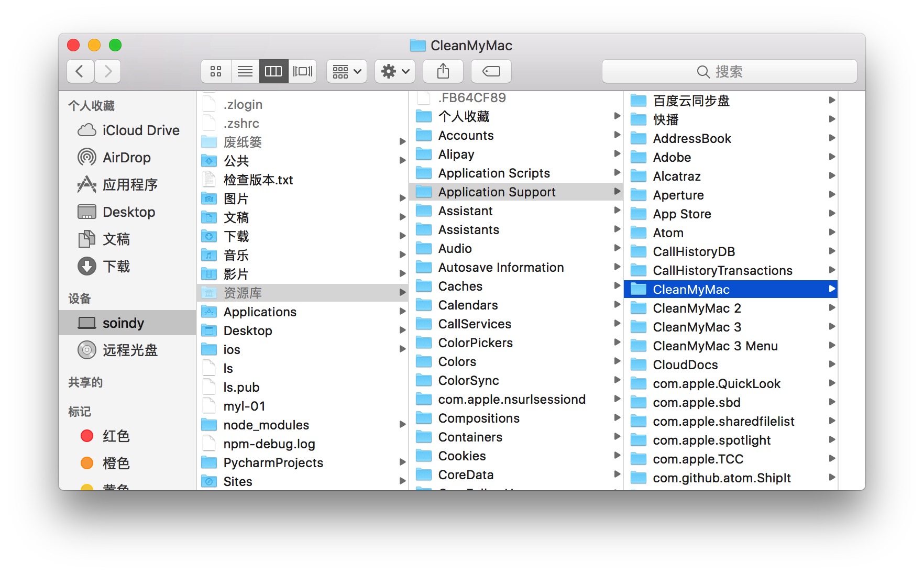Open the item arrangement dropdown
Image resolution: width=924 pixels, height=574 pixels.
click(347, 71)
